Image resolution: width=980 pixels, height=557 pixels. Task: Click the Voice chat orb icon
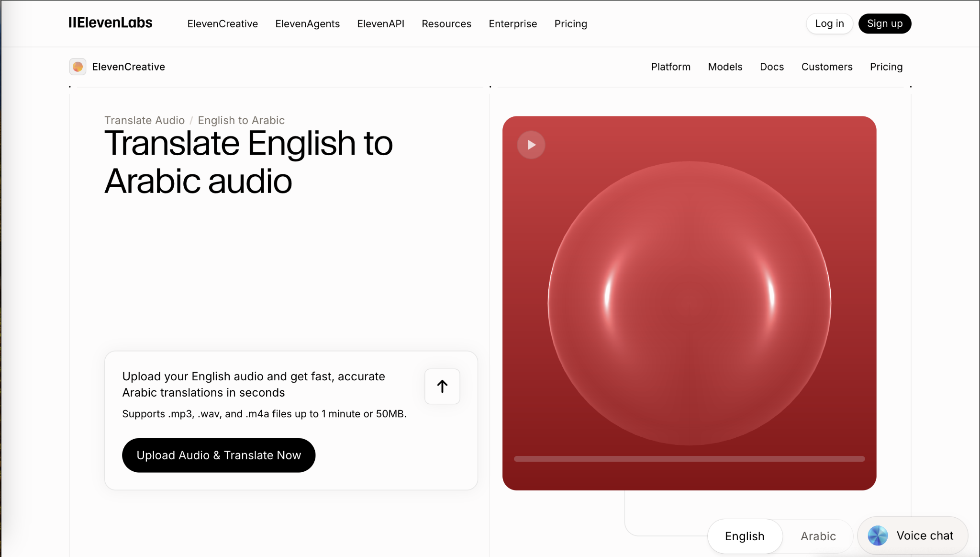[877, 535]
